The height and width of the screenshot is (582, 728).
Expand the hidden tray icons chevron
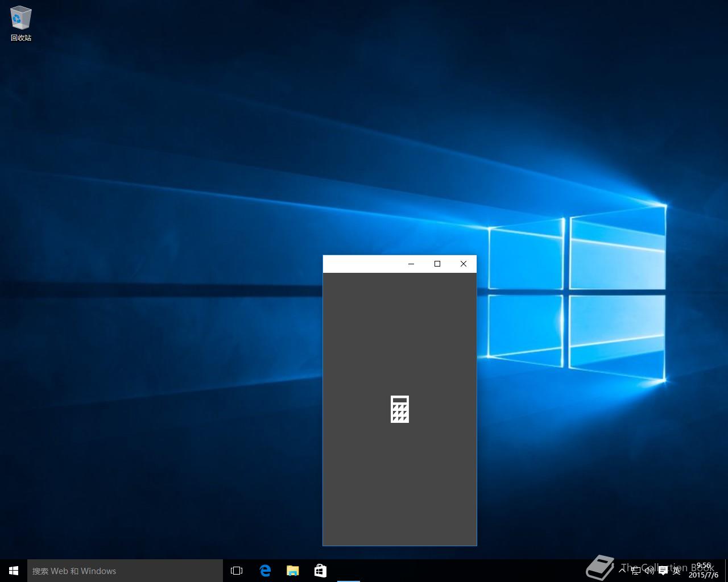622,571
